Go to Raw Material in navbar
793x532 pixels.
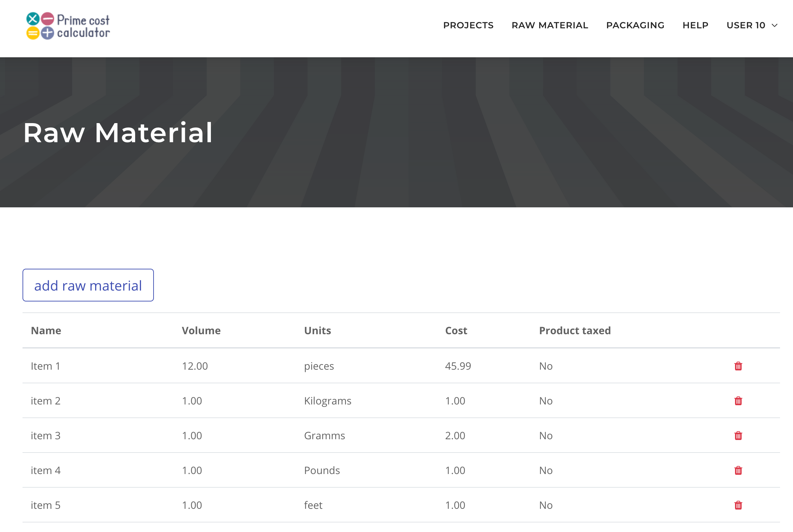[550, 25]
